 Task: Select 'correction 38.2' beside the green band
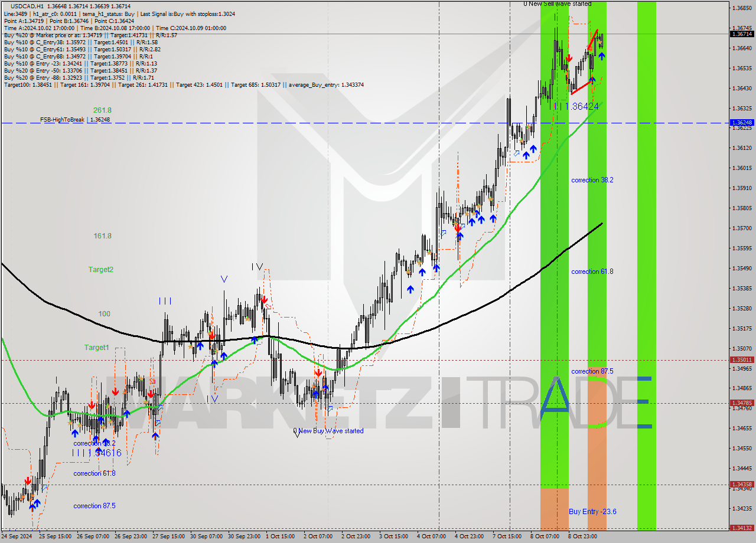click(592, 180)
